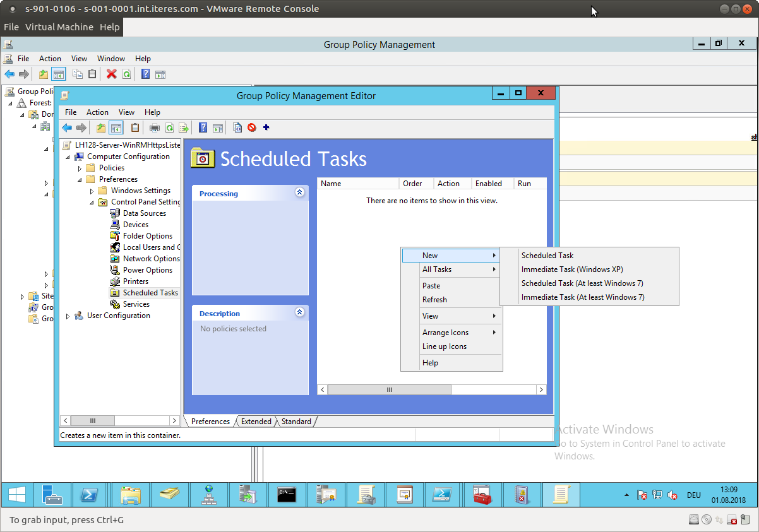Click the DEU language indicator in taskbar

694,495
